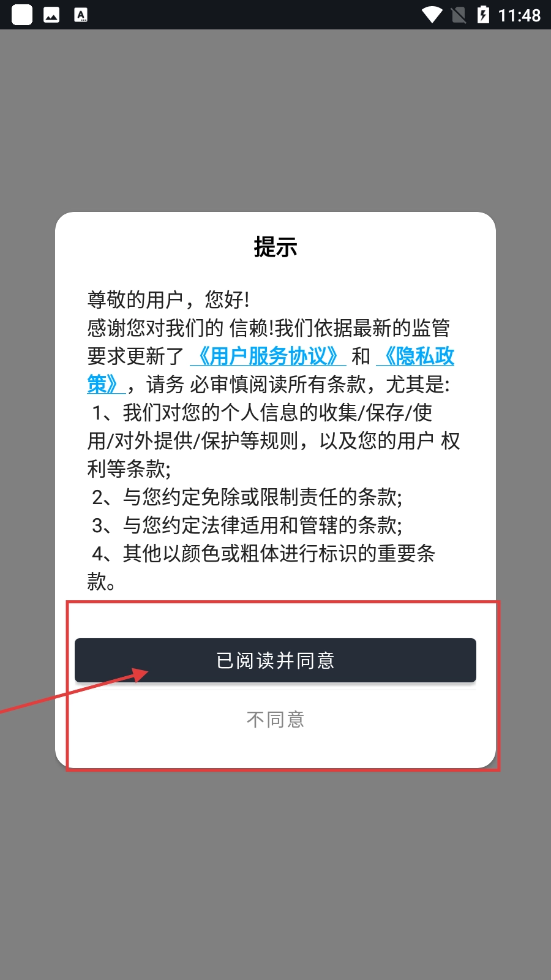Tap the white square notification icon
This screenshot has width=551, height=980.
click(22, 15)
